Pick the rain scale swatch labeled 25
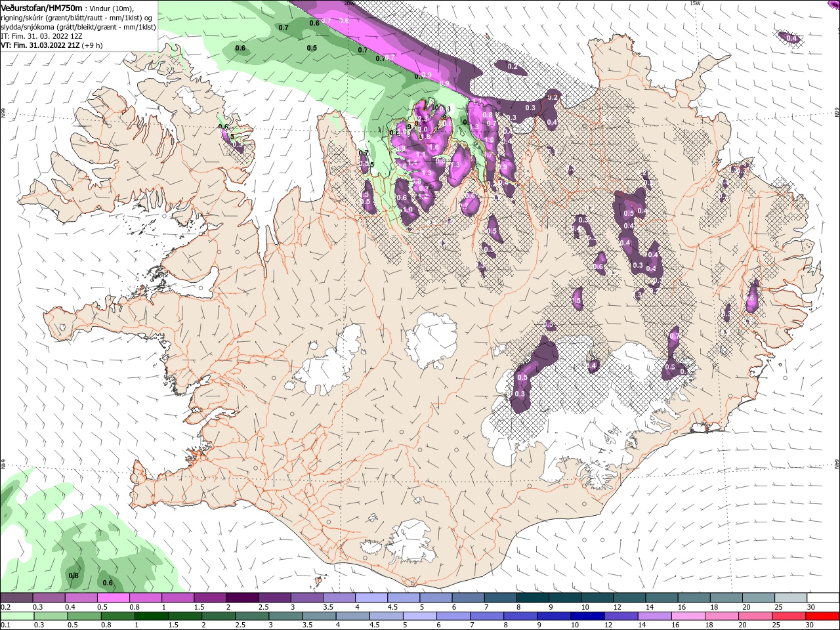This screenshot has width=840, height=630. [x=789, y=616]
